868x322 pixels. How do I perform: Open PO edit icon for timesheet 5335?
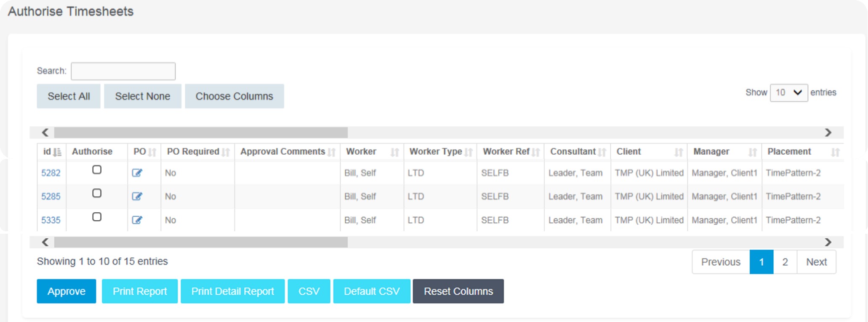point(137,220)
